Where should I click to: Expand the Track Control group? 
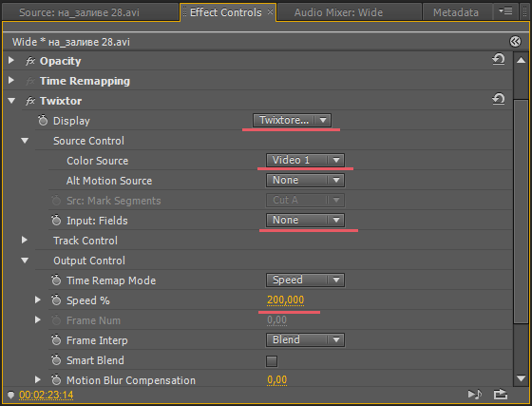click(x=25, y=240)
